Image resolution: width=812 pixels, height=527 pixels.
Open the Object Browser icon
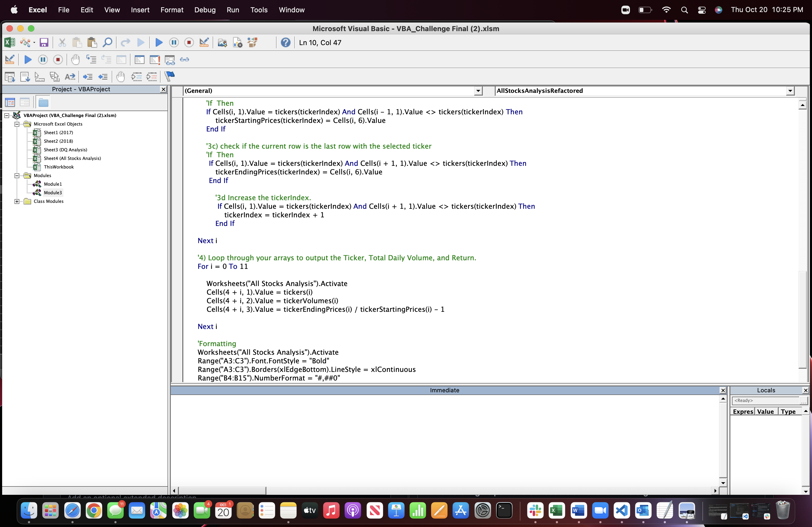[x=252, y=42]
